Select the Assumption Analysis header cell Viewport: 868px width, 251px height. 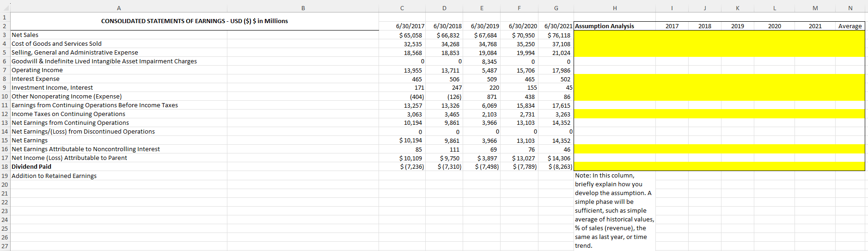coord(614,26)
